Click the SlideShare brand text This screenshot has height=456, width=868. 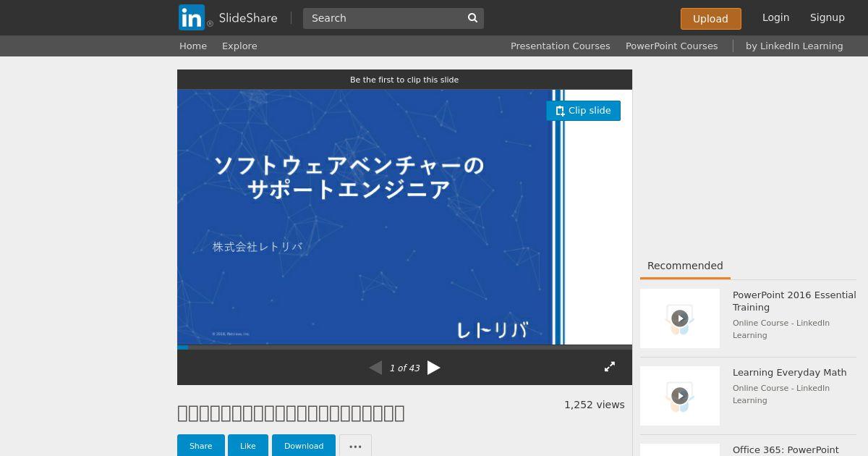coord(248,18)
